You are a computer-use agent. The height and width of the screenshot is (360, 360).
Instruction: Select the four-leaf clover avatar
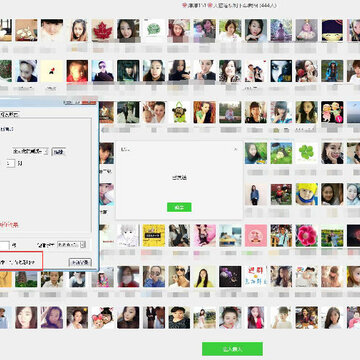pyautogui.click(x=307, y=153)
